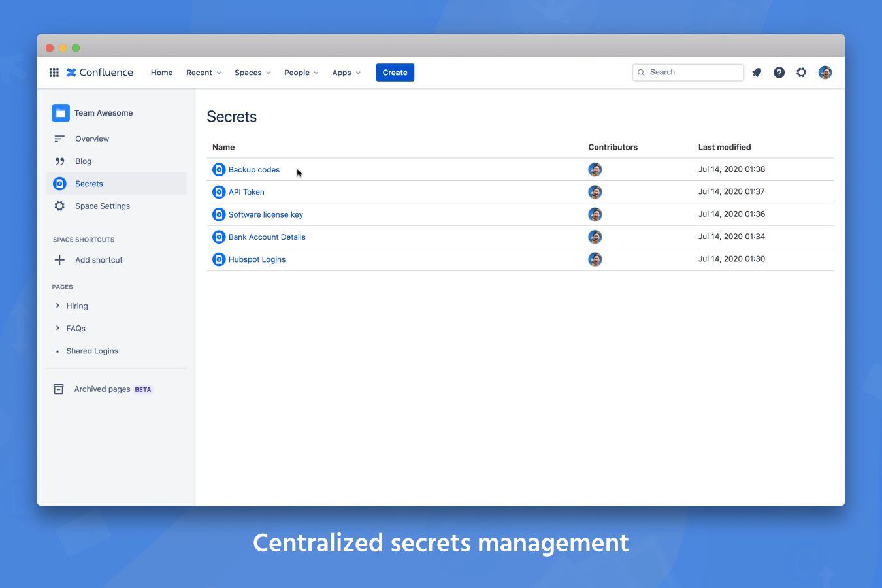This screenshot has width=882, height=588.
Task: Open the app switcher grid icon
Action: click(54, 73)
